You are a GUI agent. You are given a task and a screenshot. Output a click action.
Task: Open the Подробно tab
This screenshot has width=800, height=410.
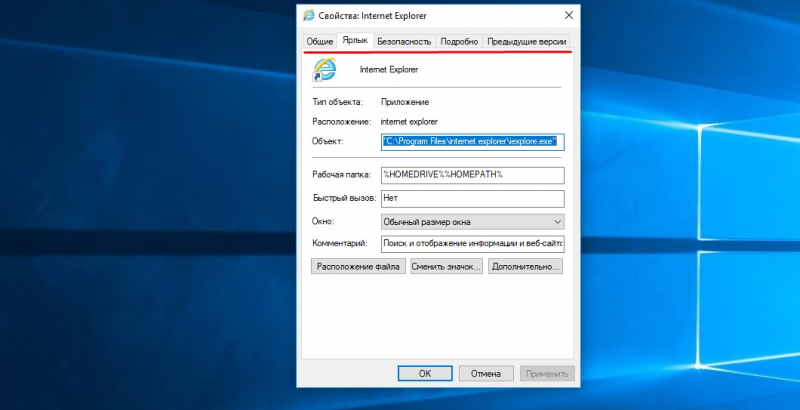coord(459,42)
